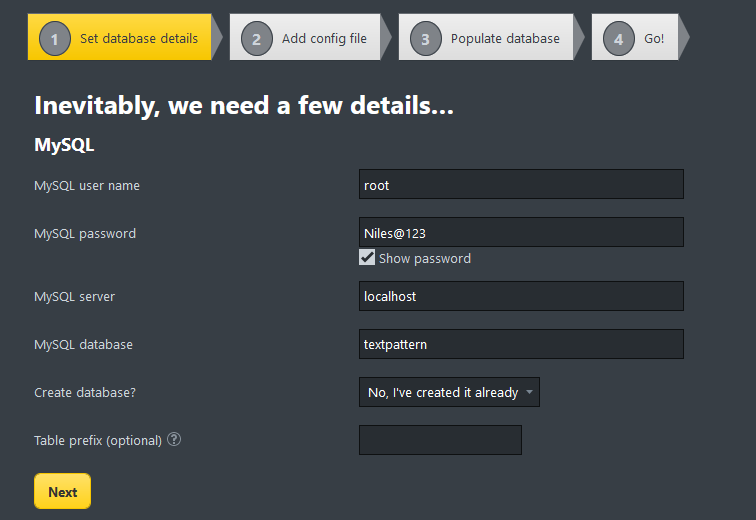
Task: Click the 'Table prefix (optional)' label text
Action: click(x=98, y=440)
